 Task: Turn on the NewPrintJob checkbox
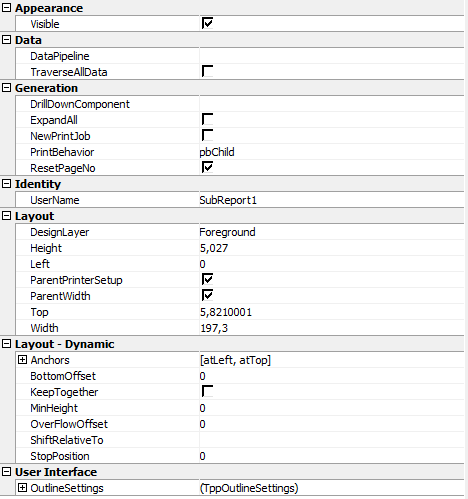coord(207,135)
